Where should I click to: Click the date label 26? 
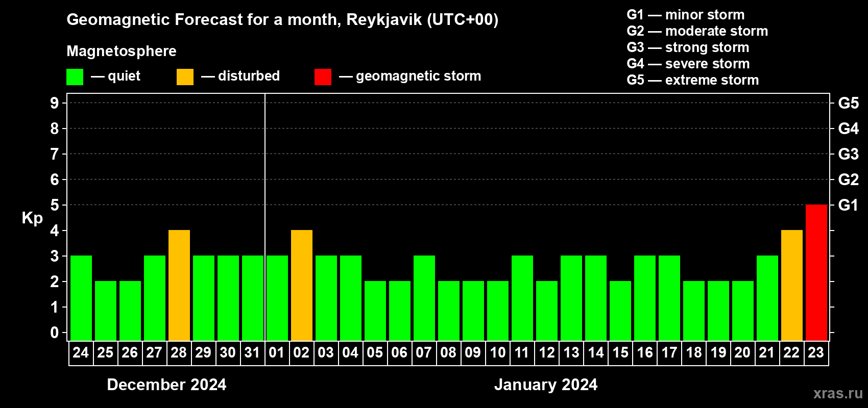pos(130,353)
